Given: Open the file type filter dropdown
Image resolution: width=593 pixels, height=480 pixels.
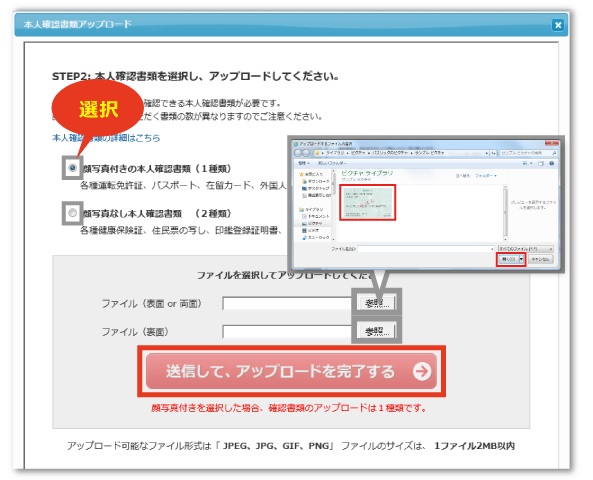Looking at the screenshot, I should tap(526, 249).
